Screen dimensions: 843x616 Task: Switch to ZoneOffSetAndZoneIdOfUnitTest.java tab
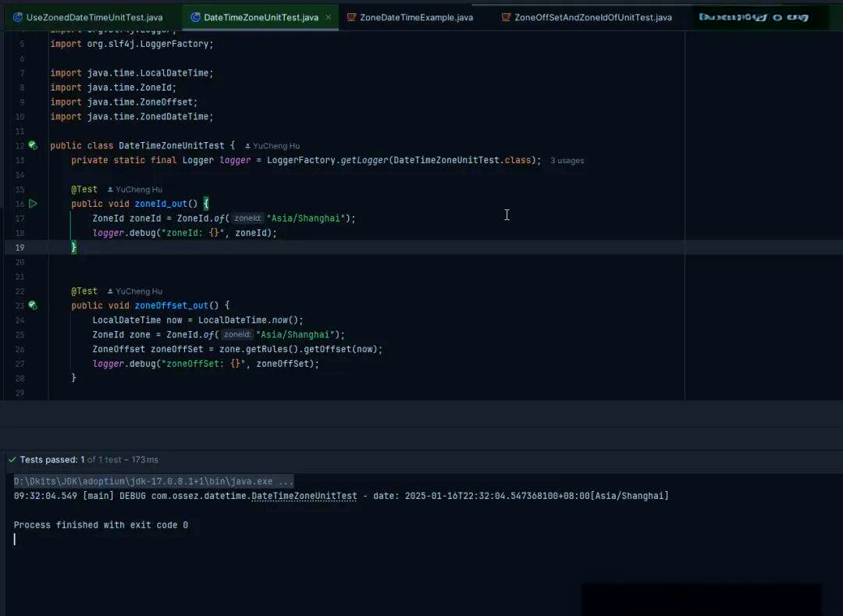click(586, 17)
